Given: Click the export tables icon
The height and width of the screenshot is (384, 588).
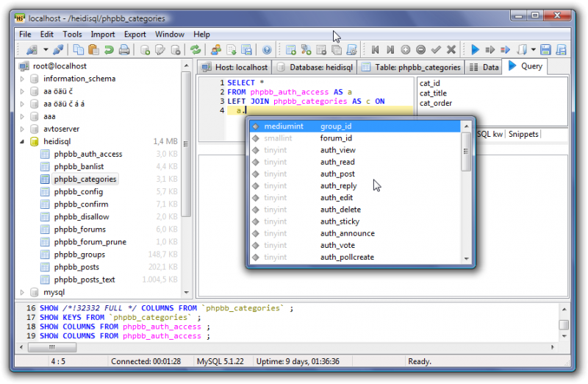Looking at the screenshot, I should tap(246, 49).
